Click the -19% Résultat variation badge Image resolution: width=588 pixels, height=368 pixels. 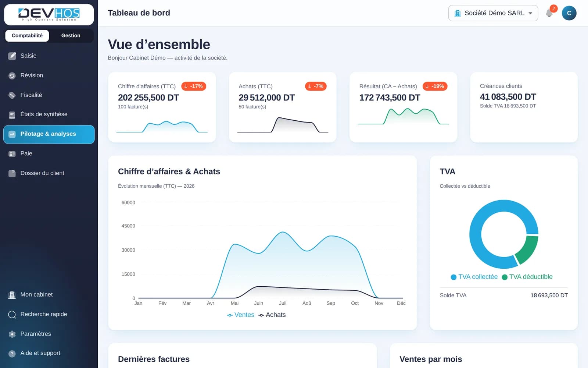[x=435, y=86]
